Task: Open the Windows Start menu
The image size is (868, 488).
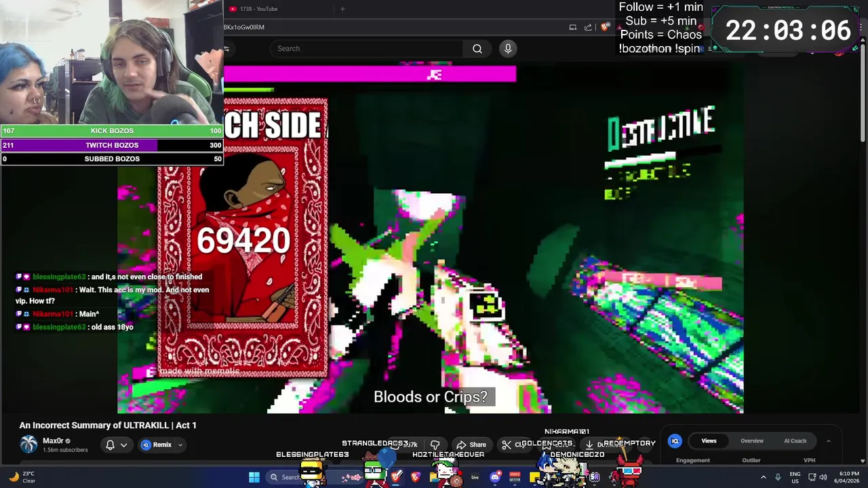Action: pyautogui.click(x=254, y=477)
